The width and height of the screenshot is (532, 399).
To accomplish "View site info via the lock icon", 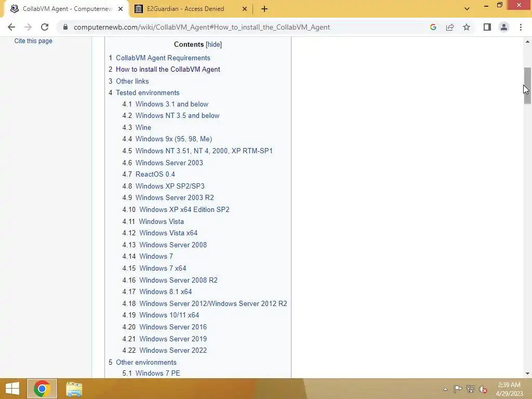I will (x=65, y=27).
